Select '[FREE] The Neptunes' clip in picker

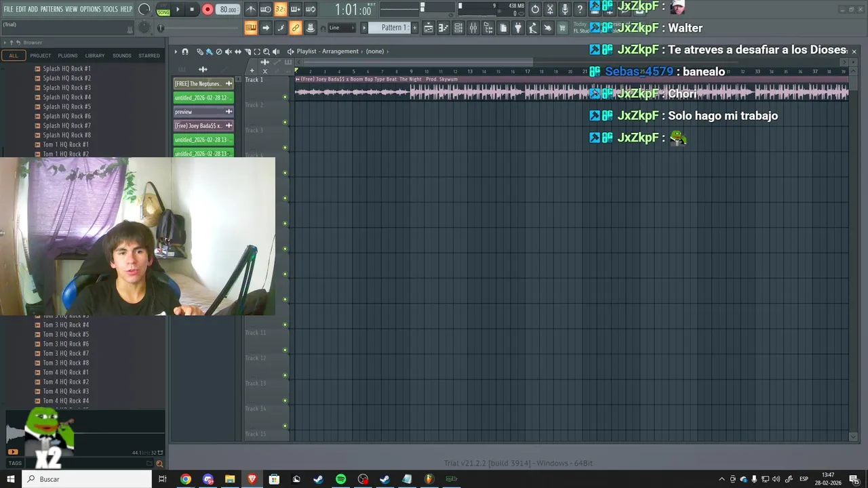203,83
